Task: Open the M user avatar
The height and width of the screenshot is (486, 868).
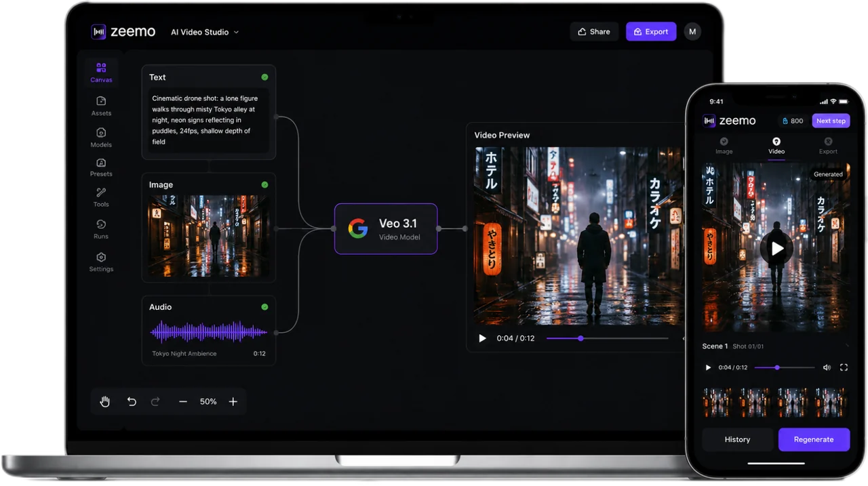Action: 692,32
